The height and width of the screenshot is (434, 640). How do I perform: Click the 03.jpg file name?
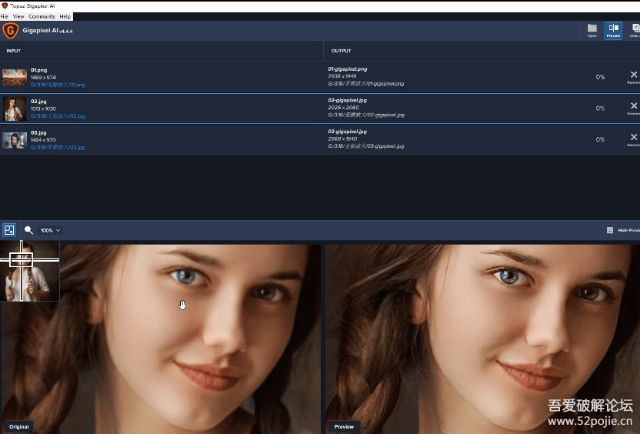click(38, 133)
